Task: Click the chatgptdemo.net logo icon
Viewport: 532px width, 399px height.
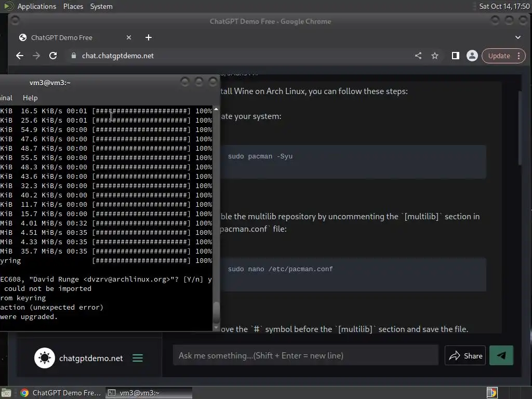Action: pyautogui.click(x=45, y=358)
